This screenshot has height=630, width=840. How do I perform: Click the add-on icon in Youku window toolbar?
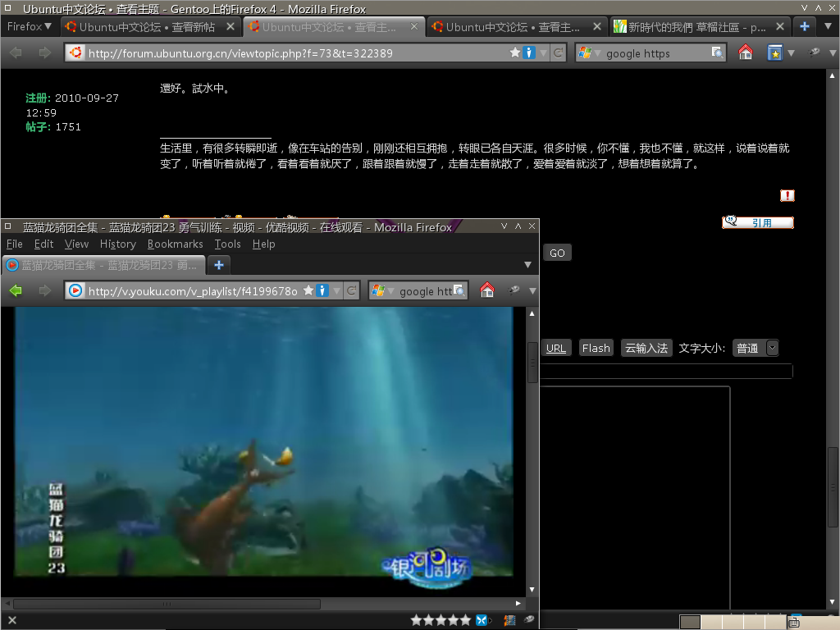pos(514,290)
